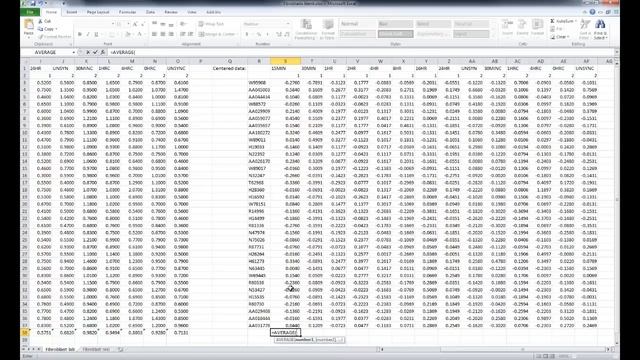
Task: Click the Cut scissors icon
Action: click(40, 21)
